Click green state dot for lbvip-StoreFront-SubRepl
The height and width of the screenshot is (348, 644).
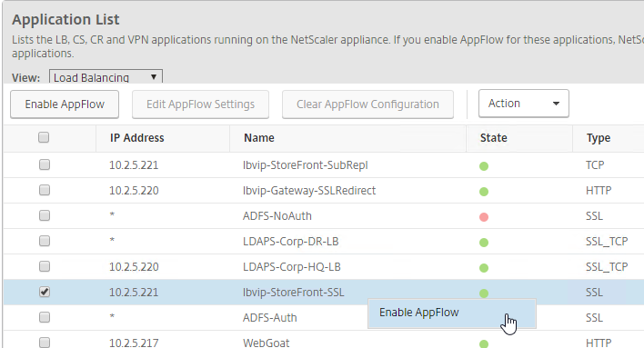click(x=484, y=166)
